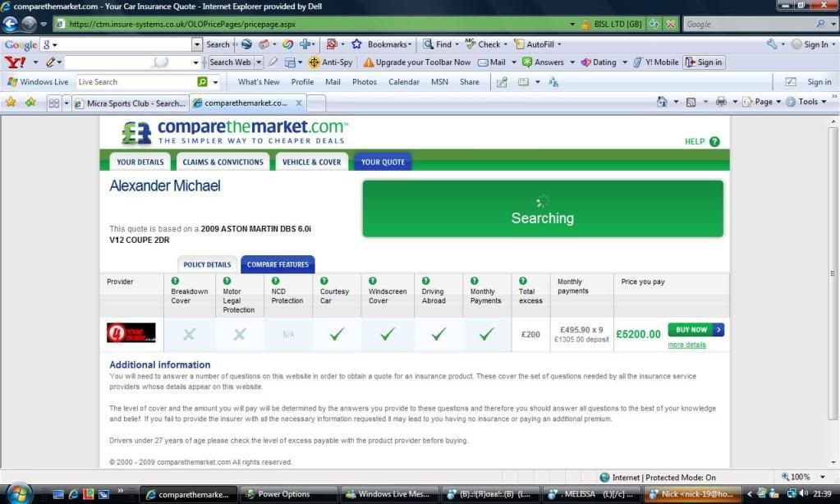The height and width of the screenshot is (504, 840).
Task: Click the Google search magnifier icon
Action: tap(820, 24)
